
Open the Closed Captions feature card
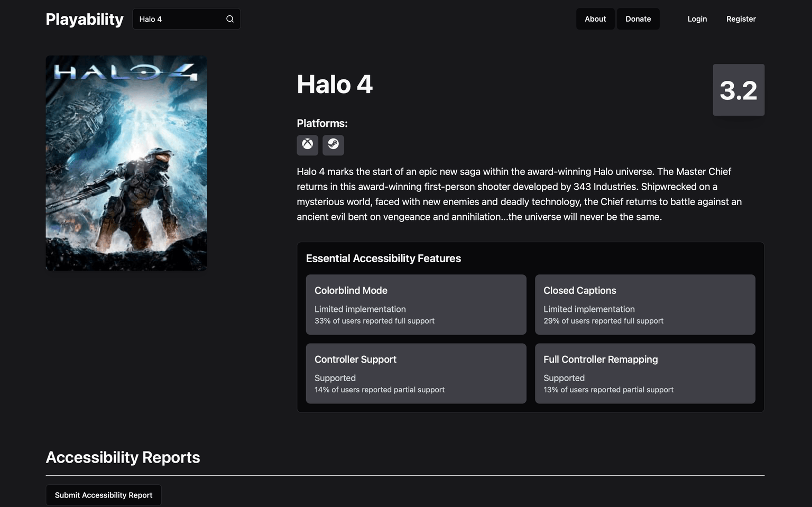click(x=645, y=305)
